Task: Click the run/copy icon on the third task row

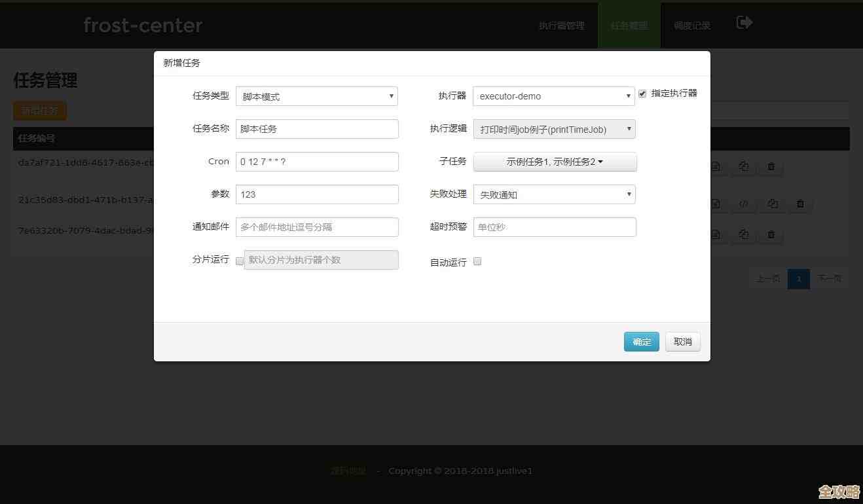Action: click(743, 234)
